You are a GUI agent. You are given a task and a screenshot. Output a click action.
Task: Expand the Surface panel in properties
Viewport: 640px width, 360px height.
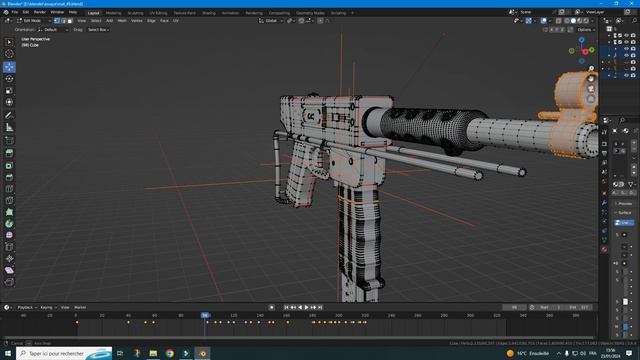[x=624, y=213]
